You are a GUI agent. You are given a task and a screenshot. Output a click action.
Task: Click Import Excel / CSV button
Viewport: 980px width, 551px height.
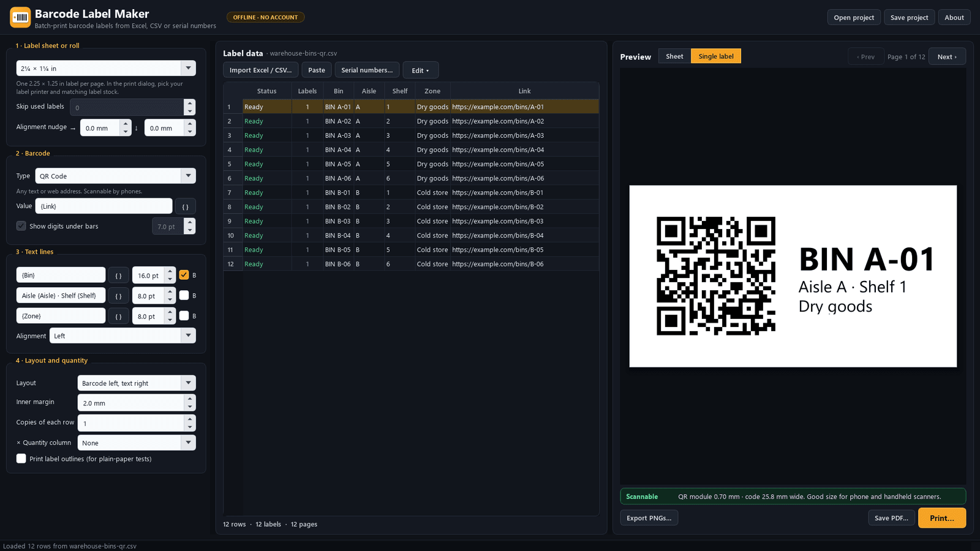pos(261,70)
